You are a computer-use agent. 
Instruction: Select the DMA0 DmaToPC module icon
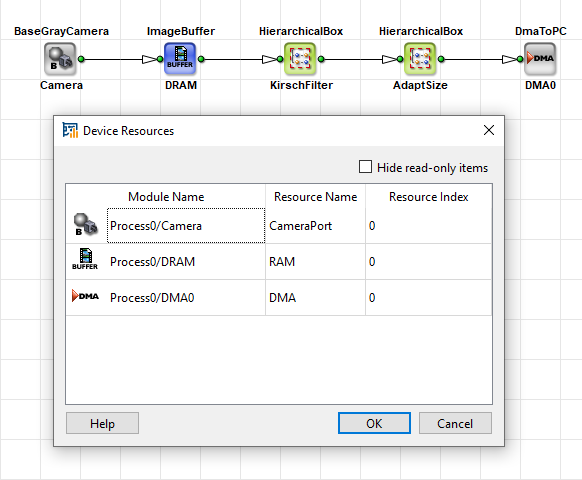click(540, 59)
